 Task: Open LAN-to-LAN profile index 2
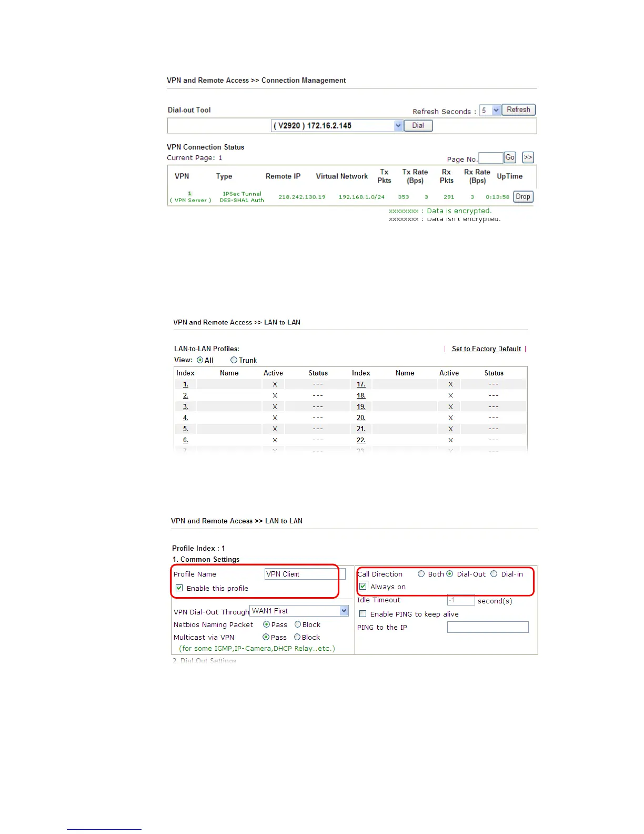(186, 395)
